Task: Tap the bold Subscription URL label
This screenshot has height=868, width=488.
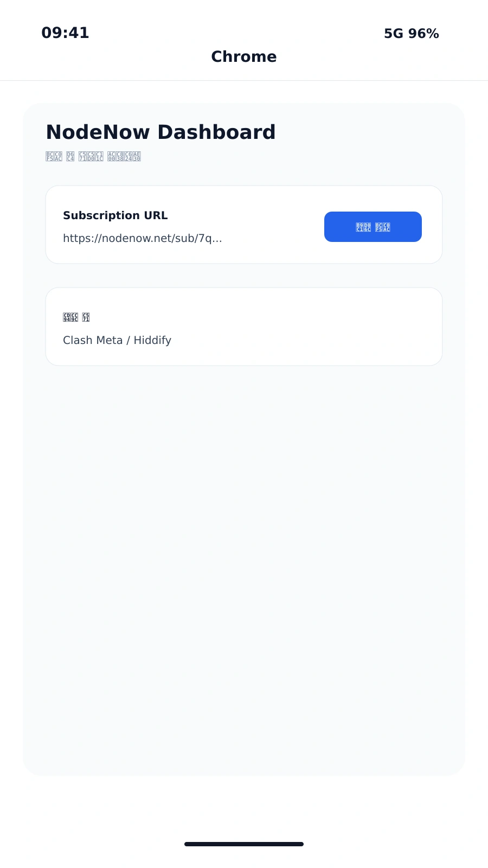Action: (x=115, y=215)
